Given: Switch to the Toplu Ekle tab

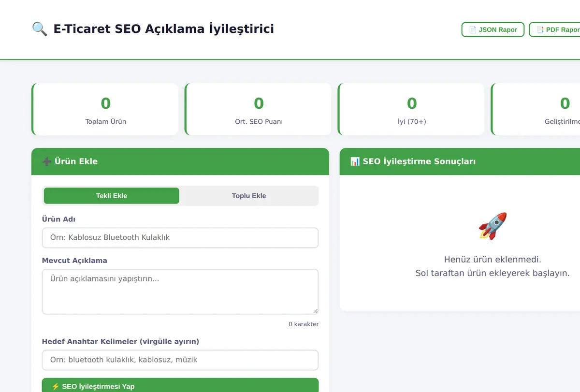Looking at the screenshot, I should point(249,196).
